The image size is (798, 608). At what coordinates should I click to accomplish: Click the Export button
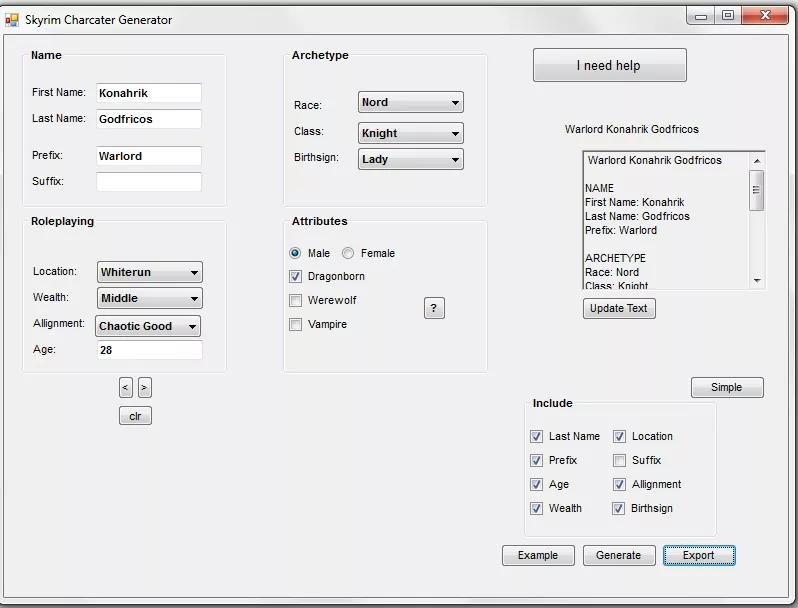coord(699,555)
